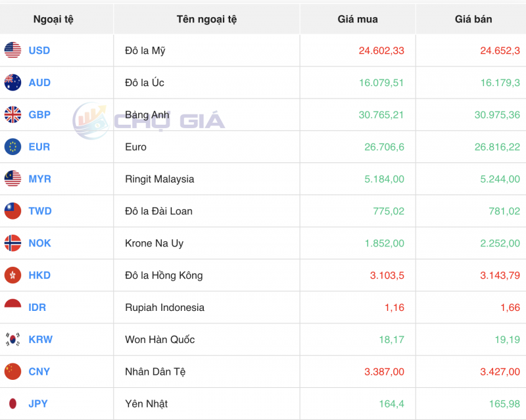Select the United Kingdom flag icon

12,115
